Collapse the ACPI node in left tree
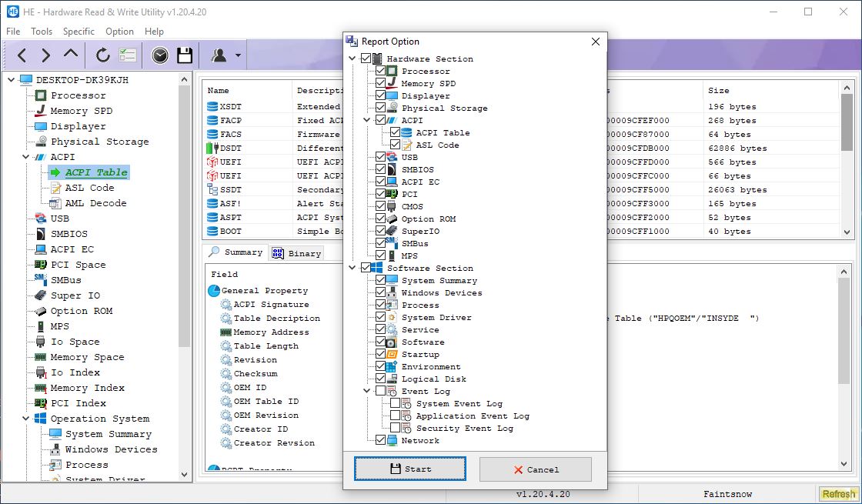862x504 pixels. coord(25,157)
